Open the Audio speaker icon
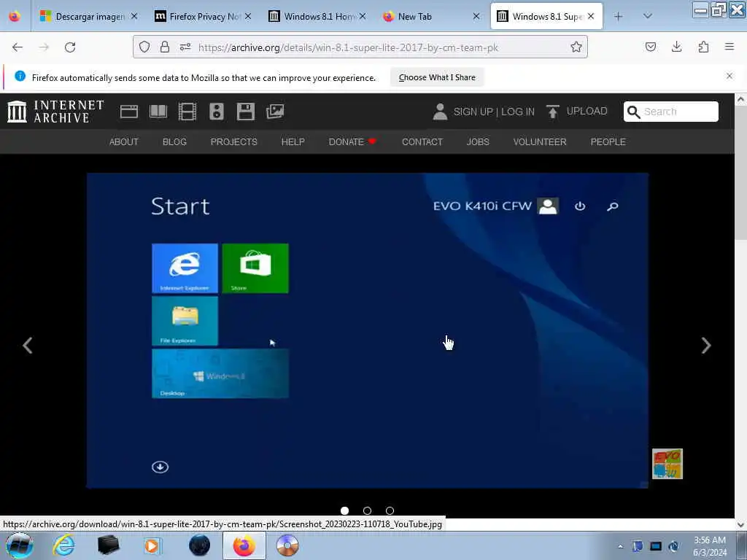The image size is (747, 560). [216, 112]
